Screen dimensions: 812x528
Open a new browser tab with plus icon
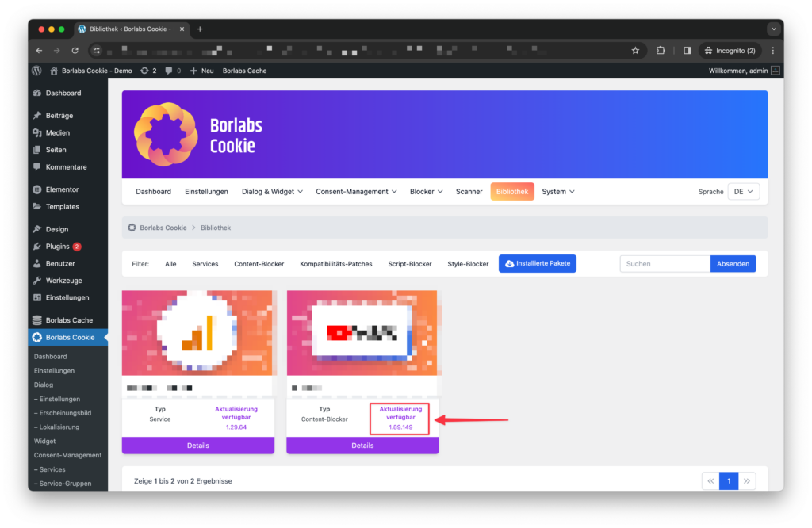click(x=200, y=29)
